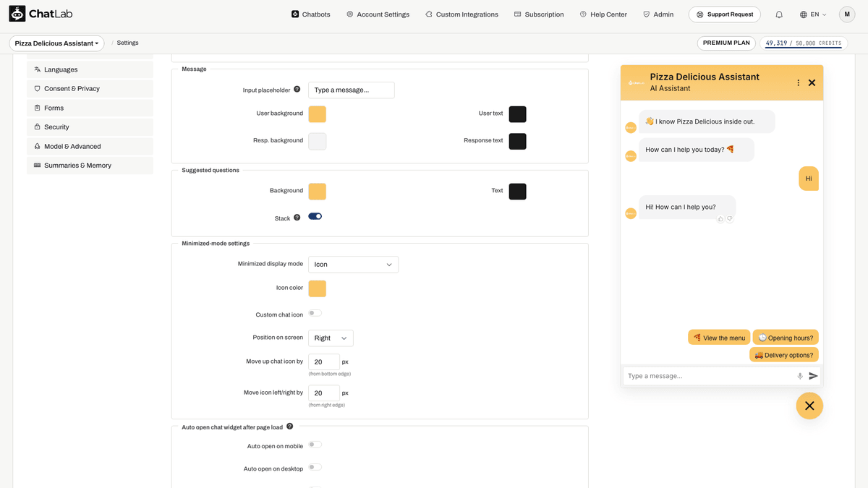The height and width of the screenshot is (488, 868).
Task: Open Custom Integrations menu
Action: [461, 14]
